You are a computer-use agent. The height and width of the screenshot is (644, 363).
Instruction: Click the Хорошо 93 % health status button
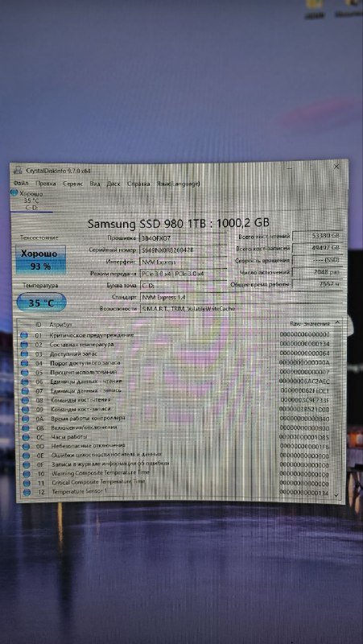(x=41, y=260)
